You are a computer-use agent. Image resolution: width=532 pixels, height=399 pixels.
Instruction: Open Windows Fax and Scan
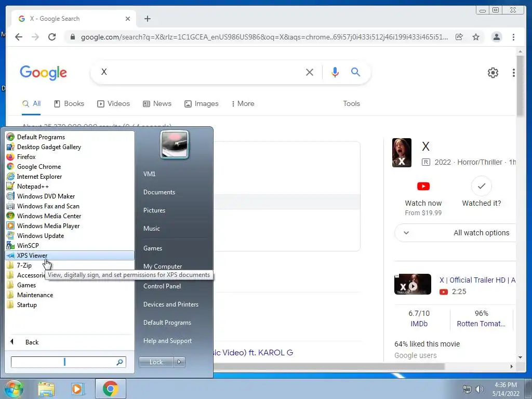click(x=70, y=206)
